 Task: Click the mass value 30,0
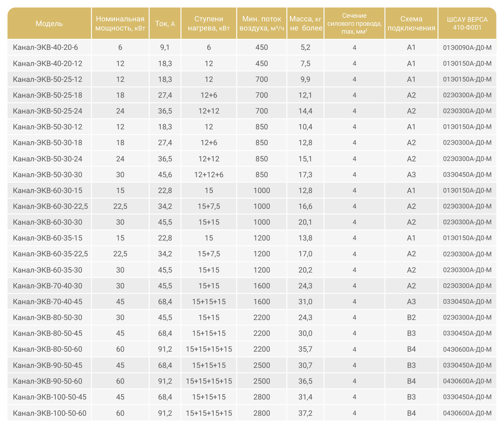click(x=305, y=333)
